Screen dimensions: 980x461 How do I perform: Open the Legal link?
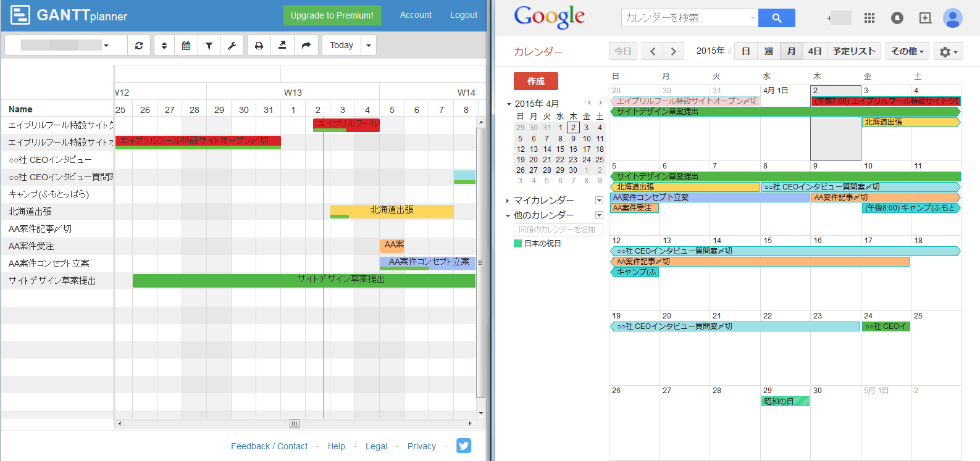[376, 446]
